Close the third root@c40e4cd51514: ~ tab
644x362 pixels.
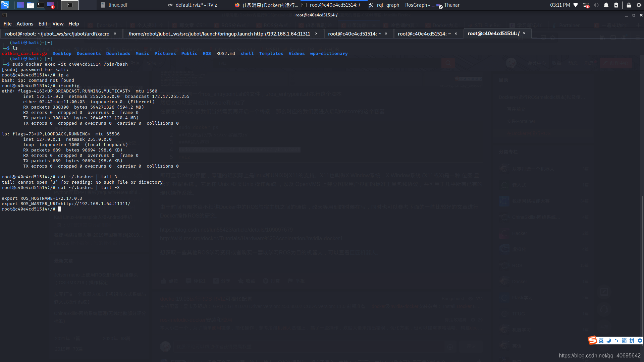point(386,34)
